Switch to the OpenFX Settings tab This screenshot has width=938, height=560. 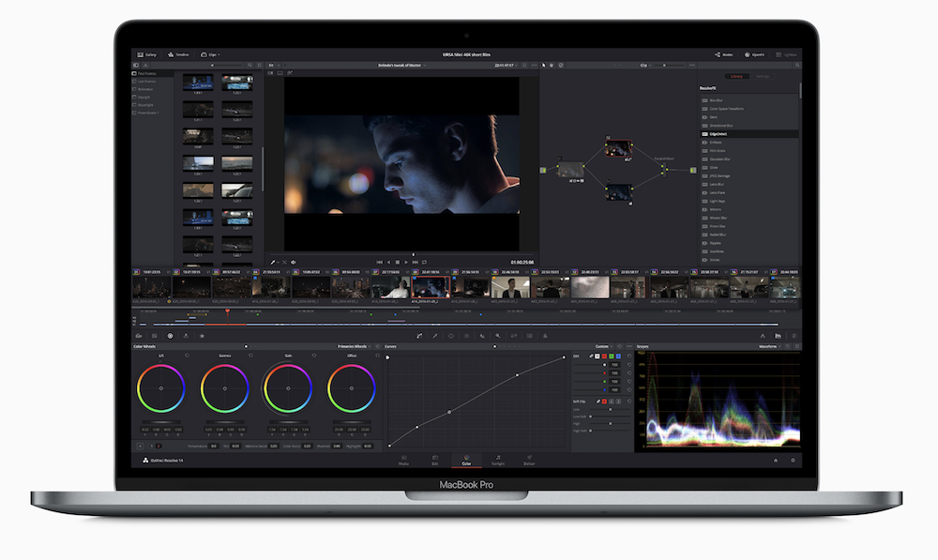pyautogui.click(x=762, y=77)
